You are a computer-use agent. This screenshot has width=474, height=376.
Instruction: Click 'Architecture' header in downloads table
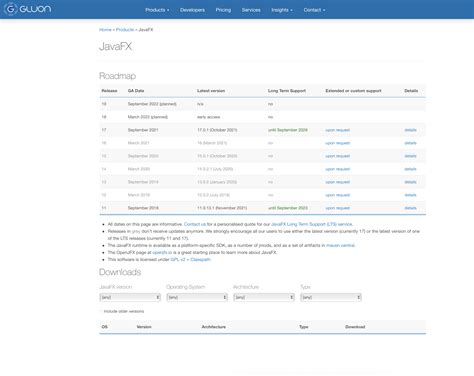214,327
